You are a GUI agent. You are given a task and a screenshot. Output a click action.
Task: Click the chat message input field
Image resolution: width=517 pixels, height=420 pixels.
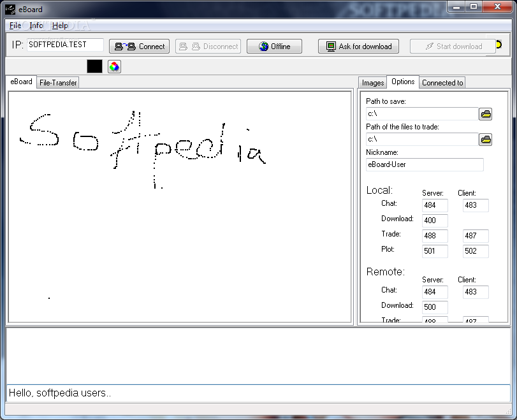258,393
